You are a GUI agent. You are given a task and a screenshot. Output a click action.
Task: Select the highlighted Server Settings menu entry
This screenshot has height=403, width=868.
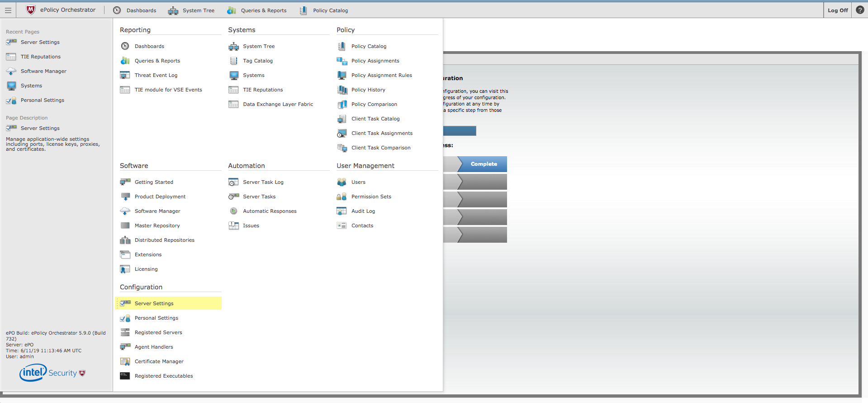click(x=169, y=303)
